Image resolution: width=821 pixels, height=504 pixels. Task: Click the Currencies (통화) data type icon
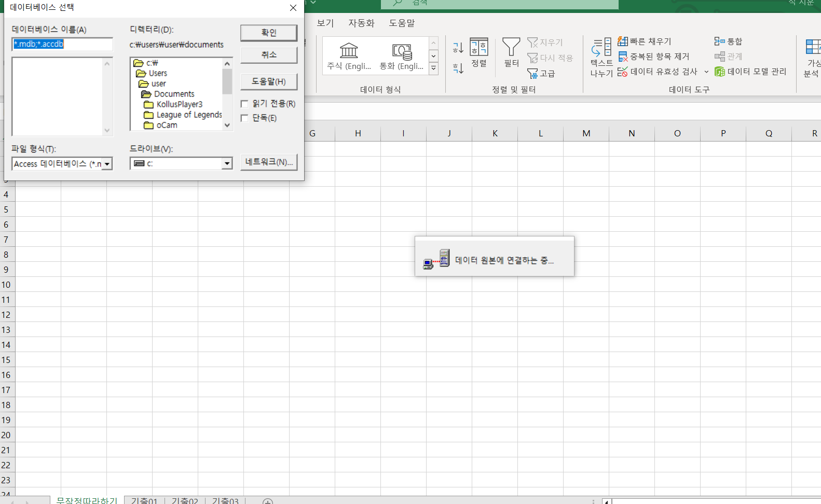click(402, 51)
